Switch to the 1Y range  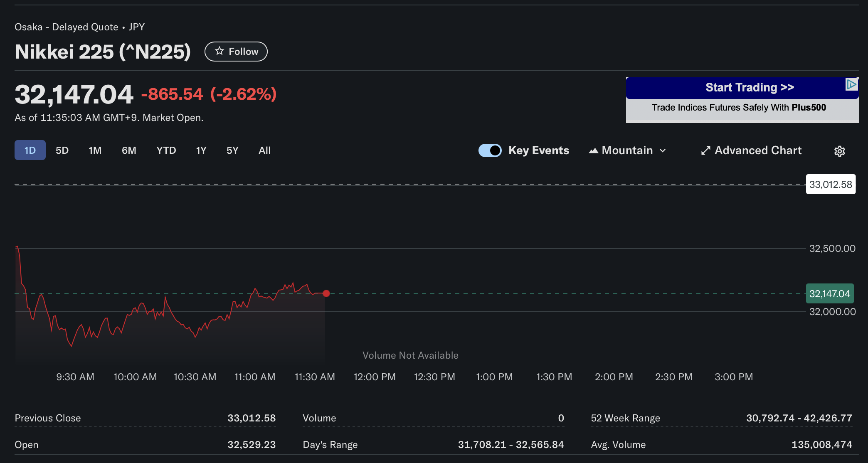[x=201, y=150]
